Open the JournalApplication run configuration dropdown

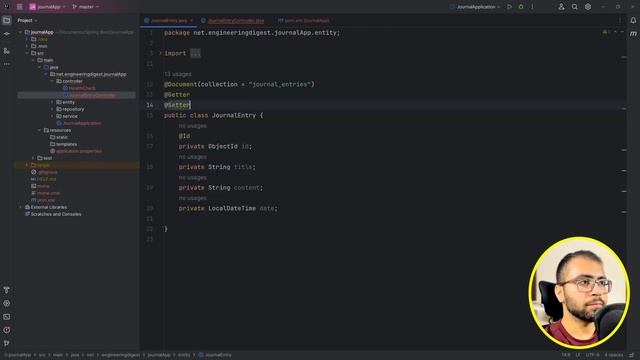[475, 7]
